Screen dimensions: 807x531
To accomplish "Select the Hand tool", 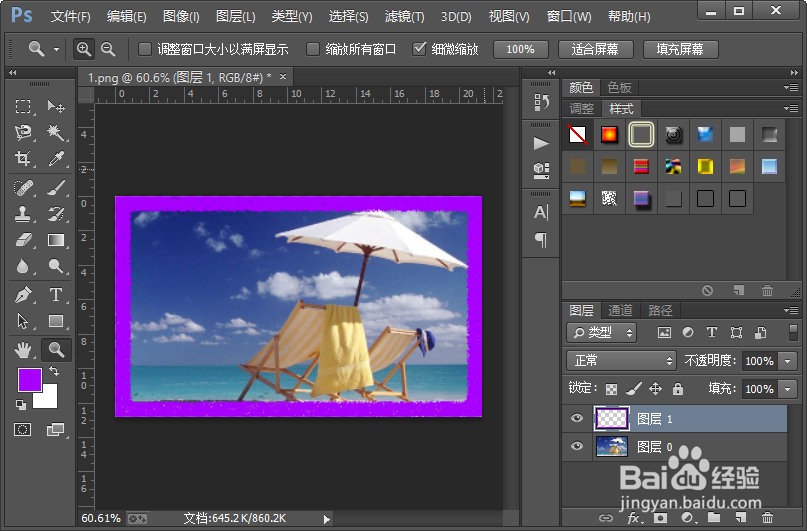I will (x=23, y=350).
